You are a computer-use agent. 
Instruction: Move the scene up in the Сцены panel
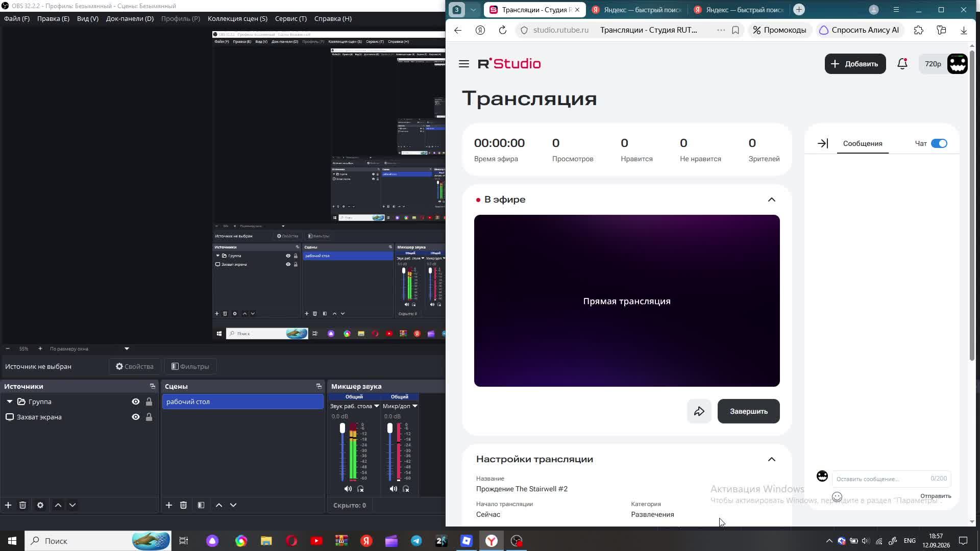(219, 505)
